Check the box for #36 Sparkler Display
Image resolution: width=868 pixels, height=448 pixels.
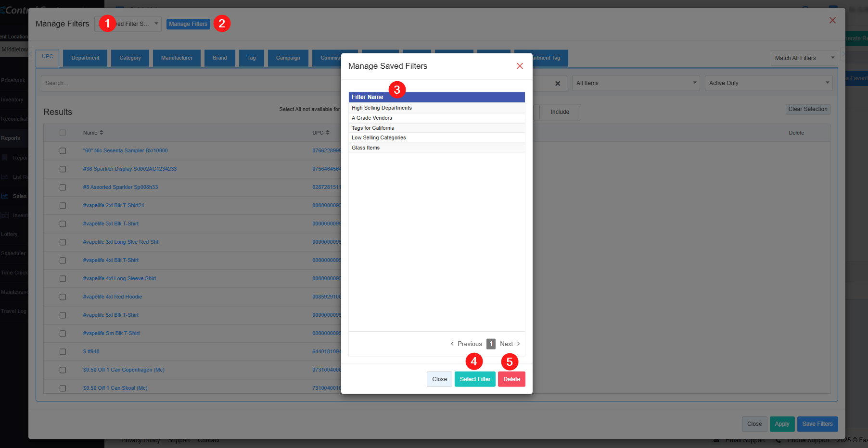[x=63, y=169]
